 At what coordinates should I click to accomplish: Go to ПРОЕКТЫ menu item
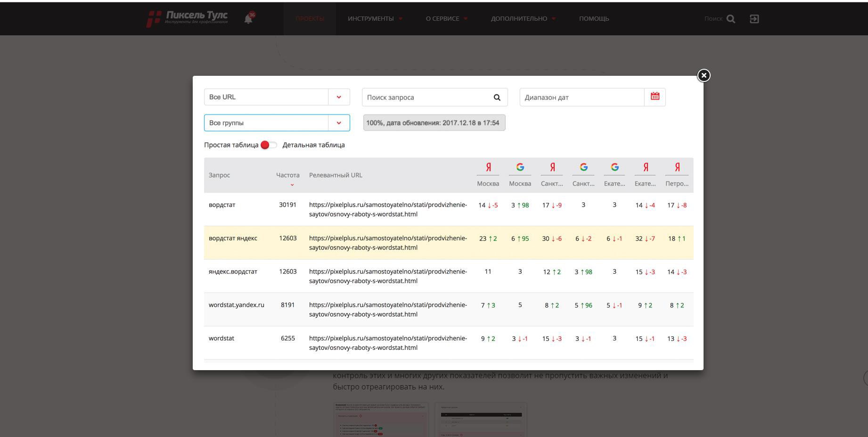pyautogui.click(x=310, y=18)
